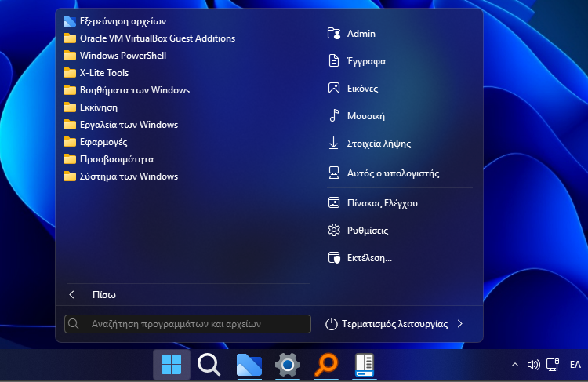This screenshot has width=588, height=382.
Task: Click the gear icon beside Ρυθμίσεις
Action: point(334,230)
